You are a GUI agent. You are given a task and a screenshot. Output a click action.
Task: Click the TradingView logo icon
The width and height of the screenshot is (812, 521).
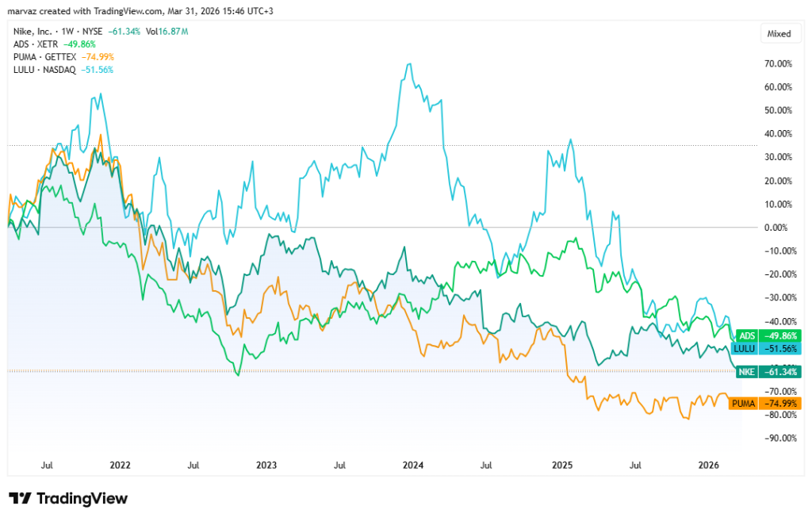tap(21, 499)
